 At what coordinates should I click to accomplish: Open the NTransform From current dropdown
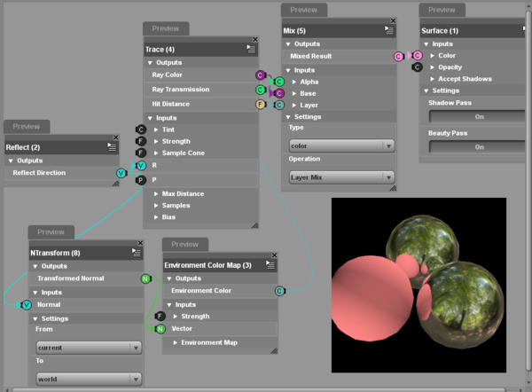click(x=89, y=348)
